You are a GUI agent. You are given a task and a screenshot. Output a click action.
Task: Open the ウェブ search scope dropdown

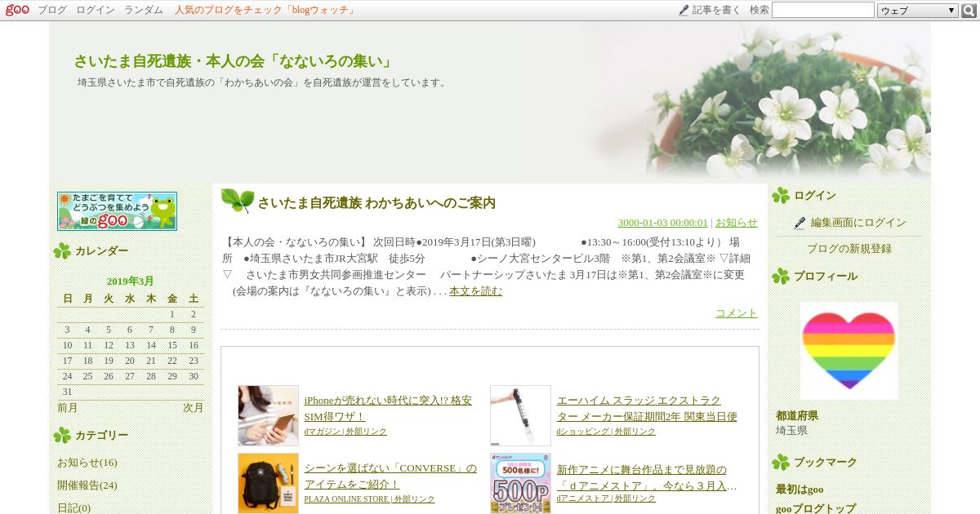918,11
